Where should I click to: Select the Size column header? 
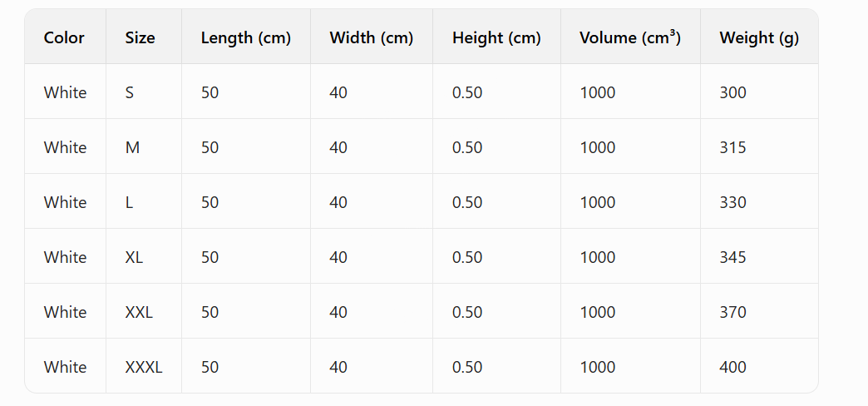point(140,37)
